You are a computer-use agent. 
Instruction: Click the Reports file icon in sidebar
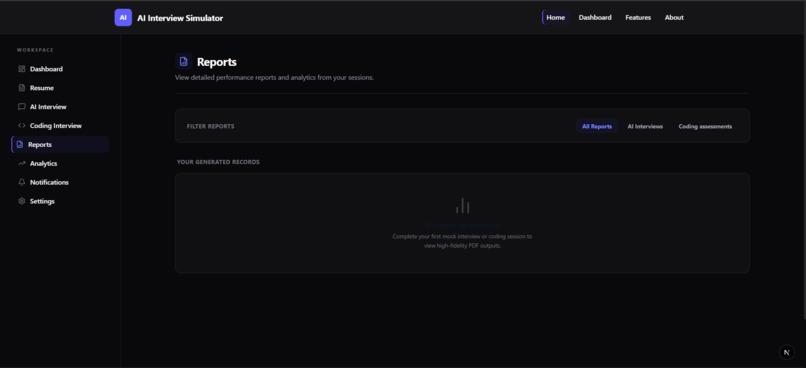pyautogui.click(x=20, y=144)
